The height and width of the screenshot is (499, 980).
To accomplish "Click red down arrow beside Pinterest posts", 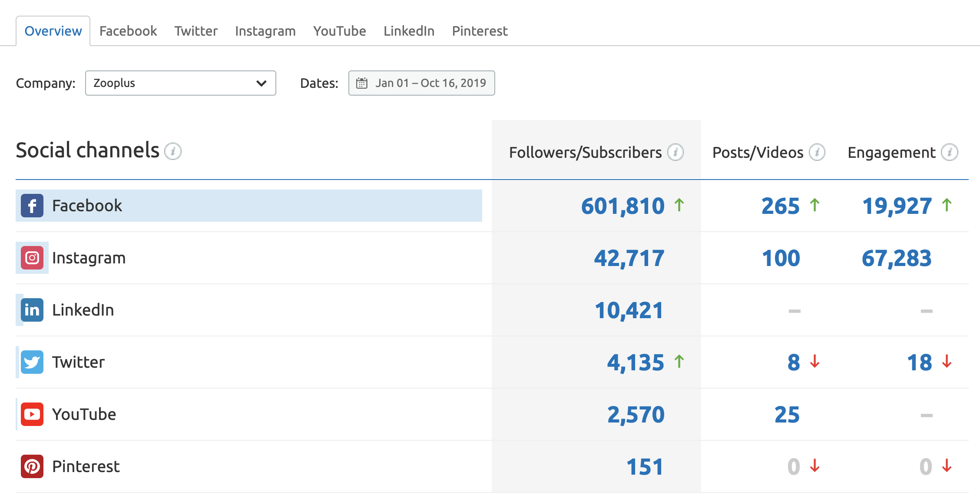I will [815, 466].
